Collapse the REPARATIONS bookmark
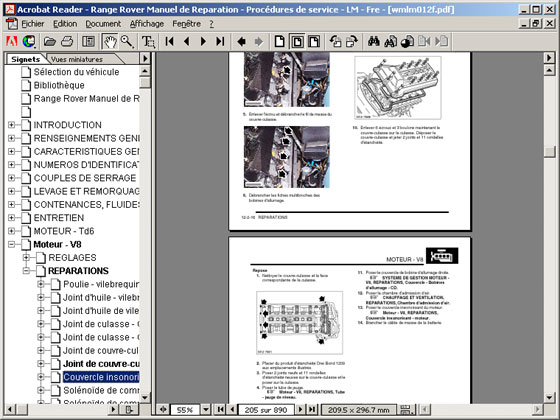This screenshot has width=560, height=420. [x=26, y=271]
